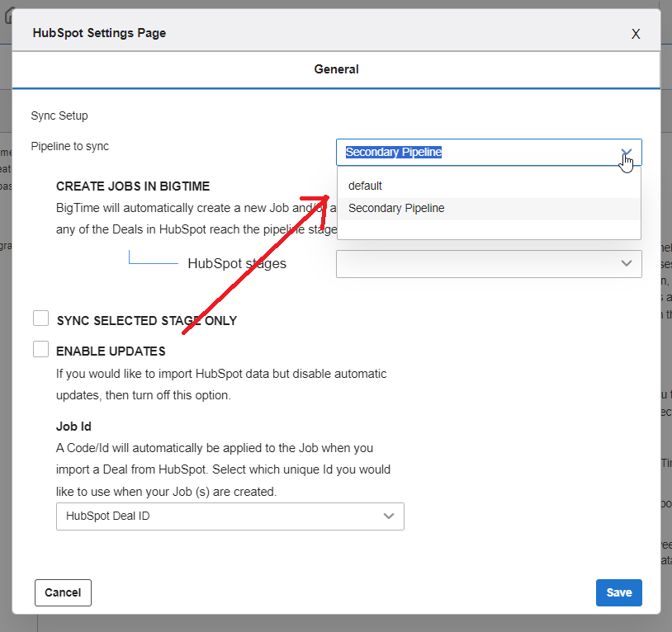Cancel the HubSpot settings changes

click(63, 592)
